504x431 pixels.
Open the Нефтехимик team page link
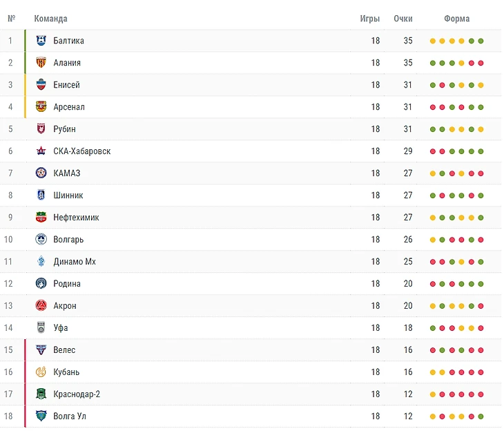coord(76,218)
